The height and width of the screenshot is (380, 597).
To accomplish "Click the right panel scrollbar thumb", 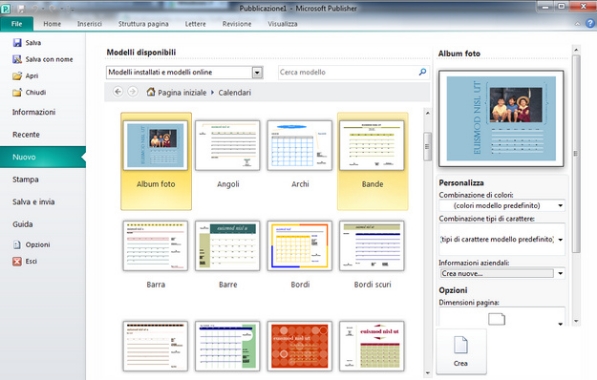I will tap(576, 153).
